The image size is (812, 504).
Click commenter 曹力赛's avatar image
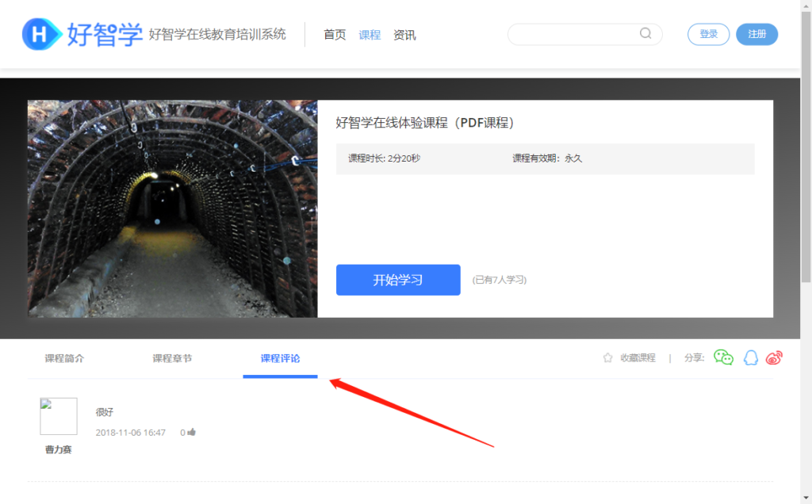pos(59,416)
